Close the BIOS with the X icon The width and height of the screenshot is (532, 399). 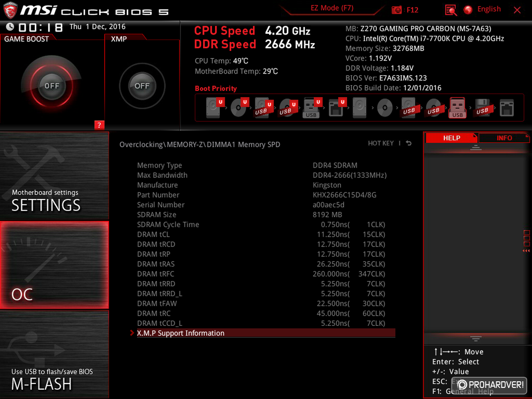click(x=517, y=10)
